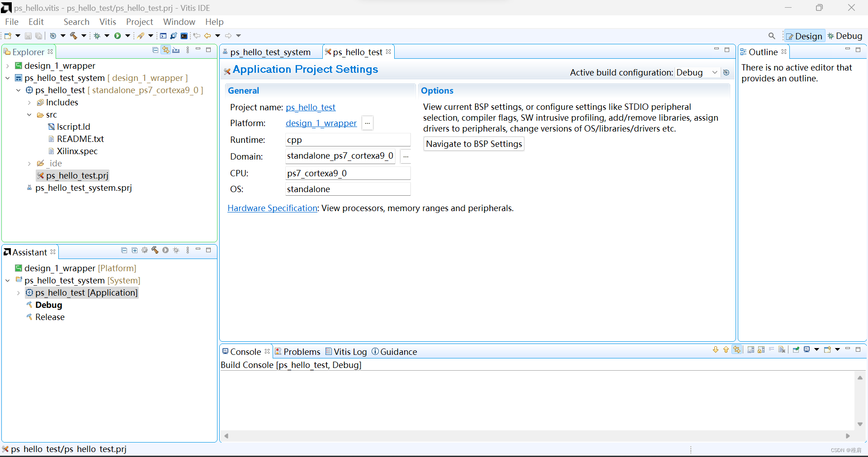
Task: Toggle Link with Editor in Explorer
Action: 166,50
